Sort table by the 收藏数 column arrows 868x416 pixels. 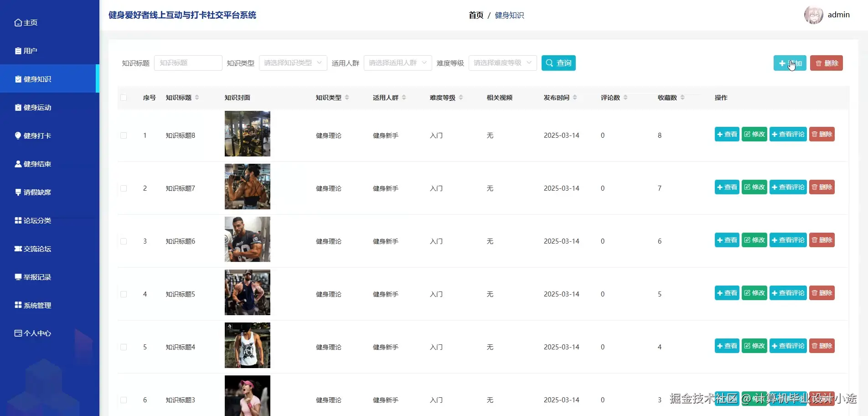(682, 97)
